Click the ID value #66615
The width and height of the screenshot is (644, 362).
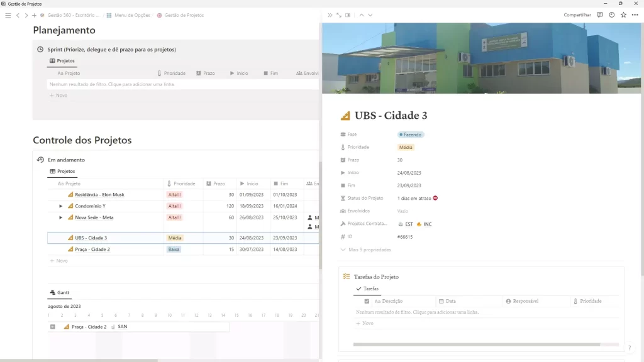click(405, 237)
